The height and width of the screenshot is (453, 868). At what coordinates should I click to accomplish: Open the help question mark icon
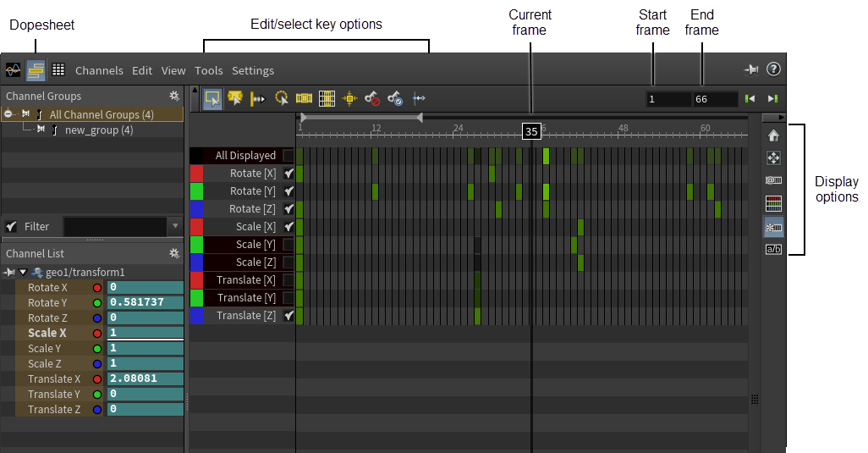773,69
